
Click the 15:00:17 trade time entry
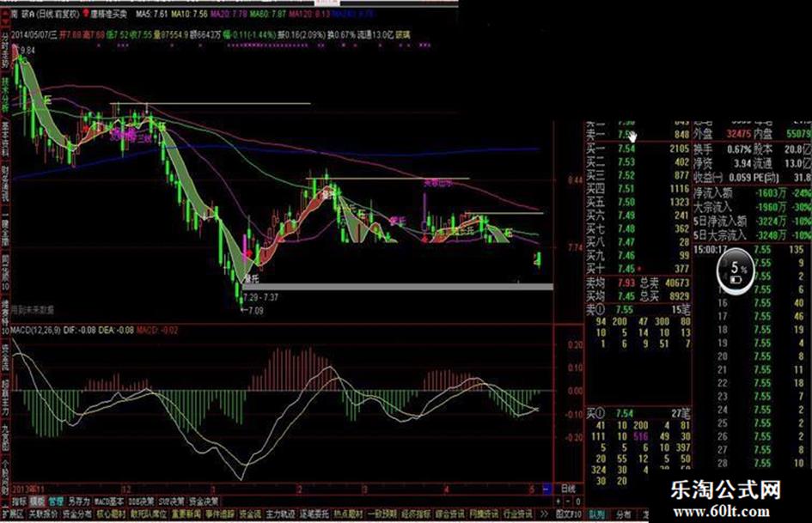(x=710, y=250)
